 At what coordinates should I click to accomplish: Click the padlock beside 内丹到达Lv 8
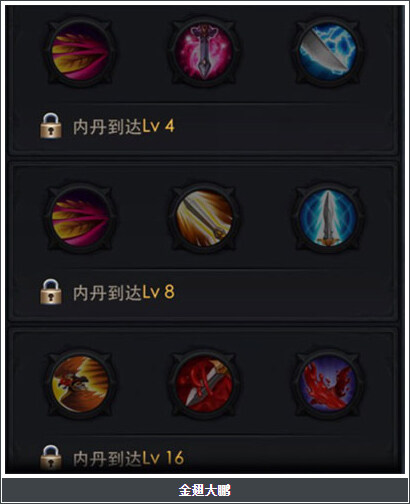click(51, 292)
